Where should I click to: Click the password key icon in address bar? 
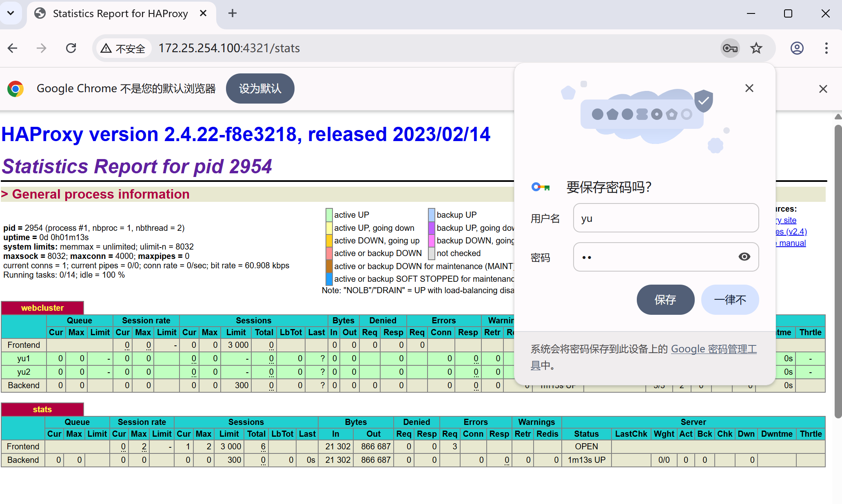coord(730,49)
